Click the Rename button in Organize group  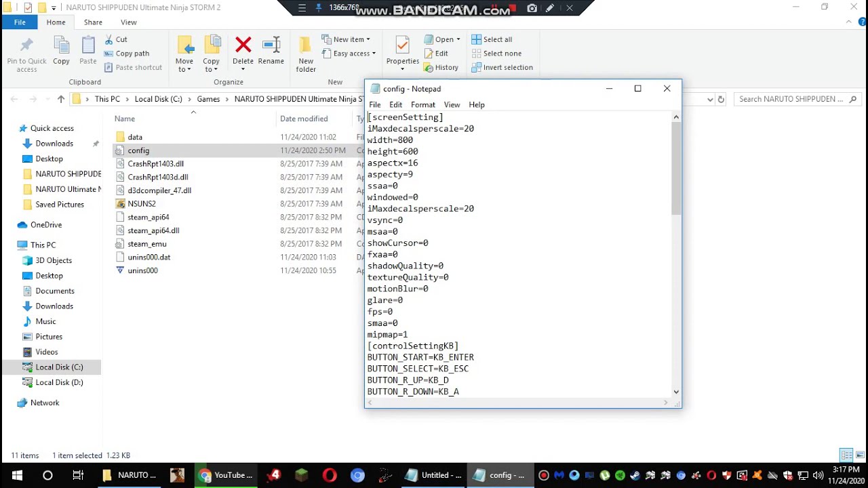tap(271, 52)
